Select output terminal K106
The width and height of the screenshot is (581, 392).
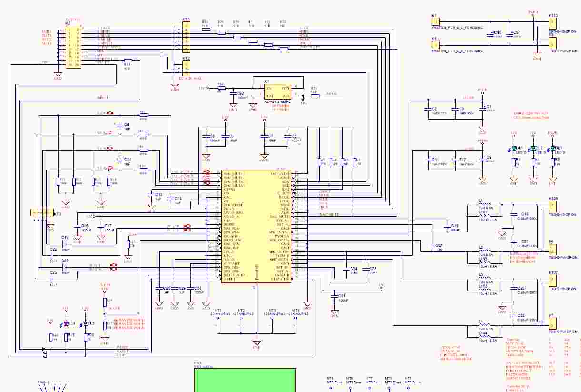(552, 206)
